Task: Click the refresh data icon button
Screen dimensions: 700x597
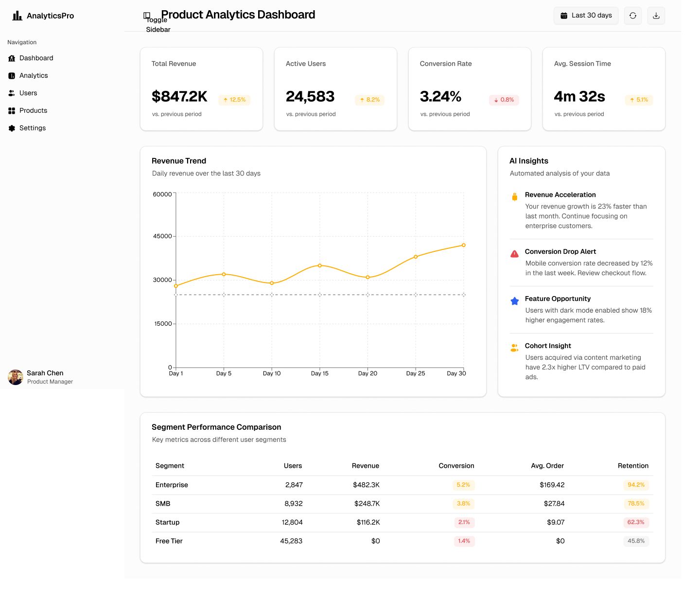Action: click(x=632, y=16)
